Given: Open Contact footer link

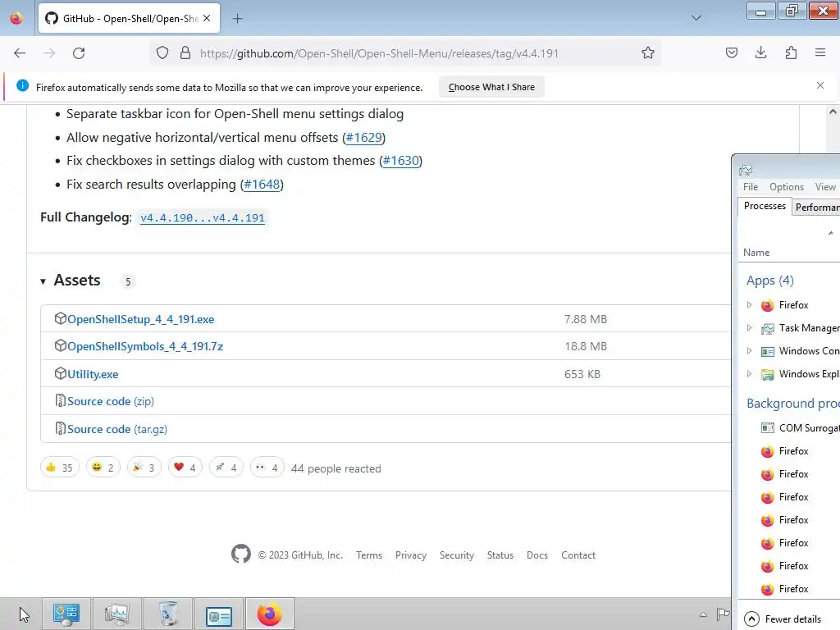Looking at the screenshot, I should [578, 555].
